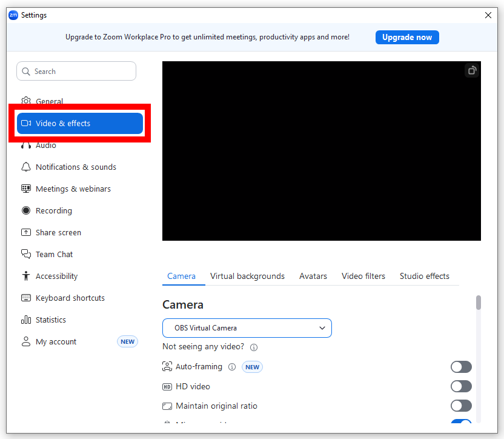Open Statistics via the bar chart icon
This screenshot has height=439, width=504.
tap(25, 320)
